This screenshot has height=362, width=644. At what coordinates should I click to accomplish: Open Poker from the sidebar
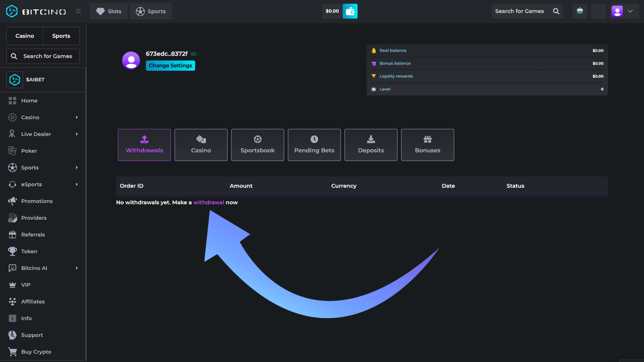pos(29,151)
